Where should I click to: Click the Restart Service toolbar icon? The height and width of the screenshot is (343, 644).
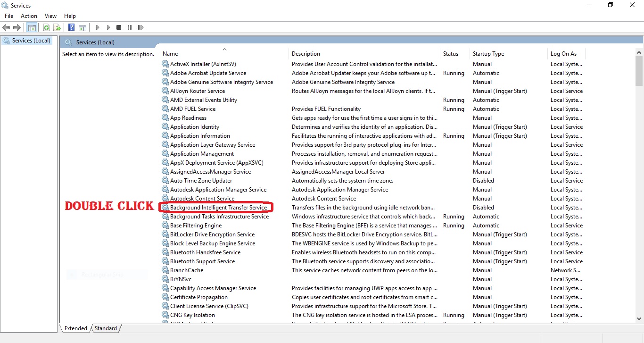tap(140, 28)
